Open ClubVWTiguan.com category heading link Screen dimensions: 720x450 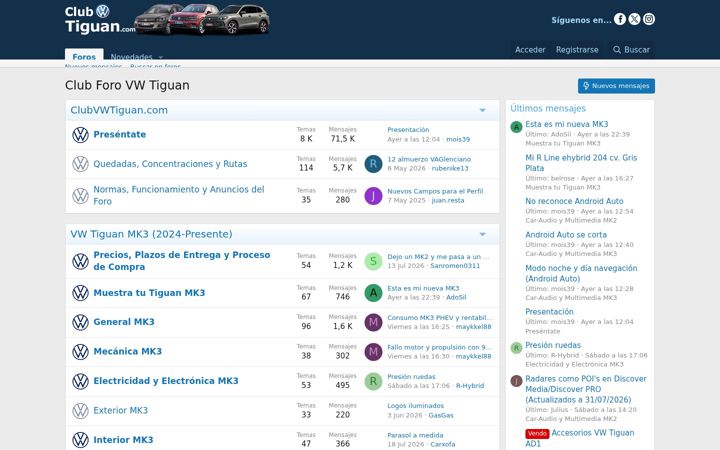pos(119,110)
